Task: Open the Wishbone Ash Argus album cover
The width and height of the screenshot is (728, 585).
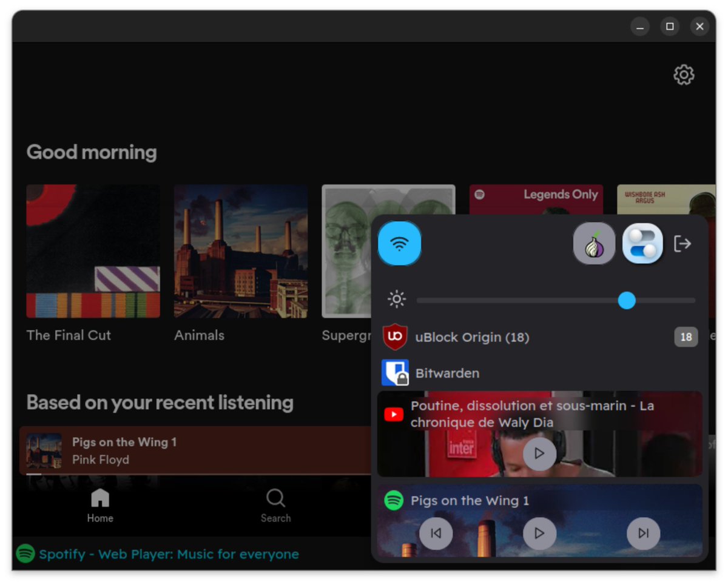Action: click(666, 200)
